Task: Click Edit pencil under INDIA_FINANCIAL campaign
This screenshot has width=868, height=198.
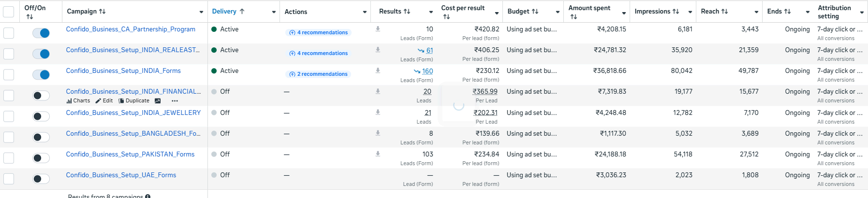Action: [104, 101]
